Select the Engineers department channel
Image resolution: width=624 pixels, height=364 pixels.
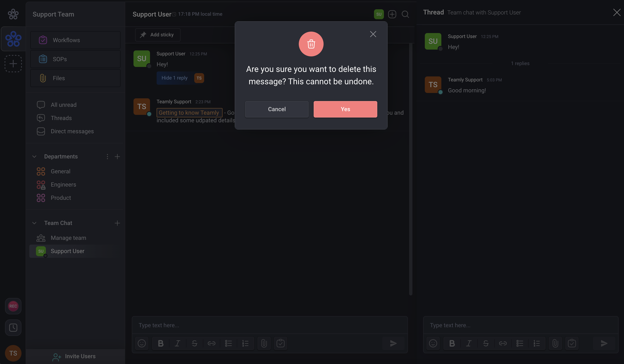pyautogui.click(x=63, y=184)
